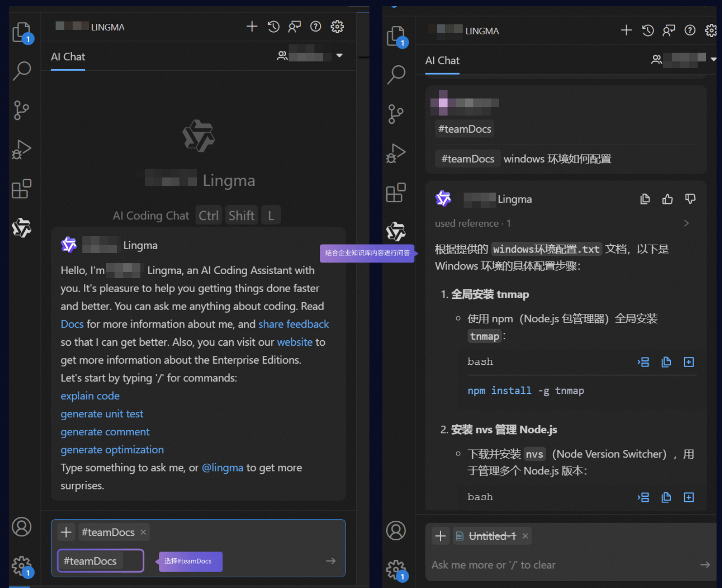Start new chat in right Lingma panel
The image size is (722, 588).
626,30
